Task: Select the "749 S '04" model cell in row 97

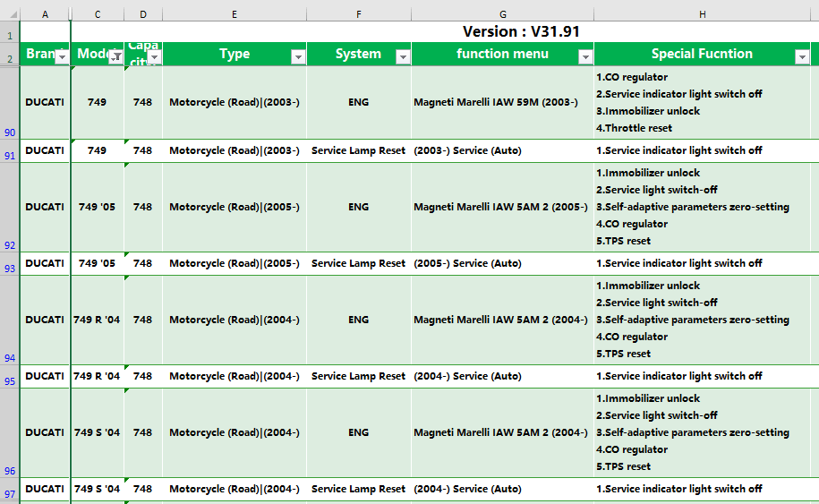Action: click(98, 490)
